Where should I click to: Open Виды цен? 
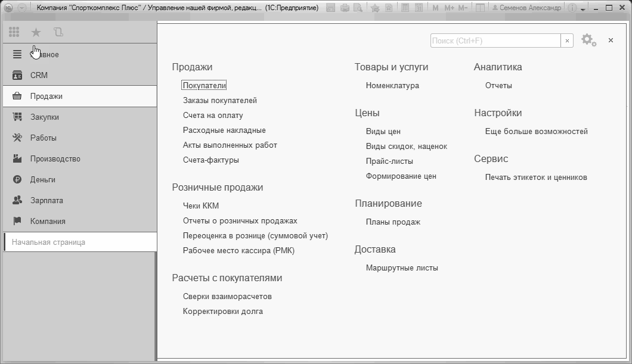pos(383,131)
